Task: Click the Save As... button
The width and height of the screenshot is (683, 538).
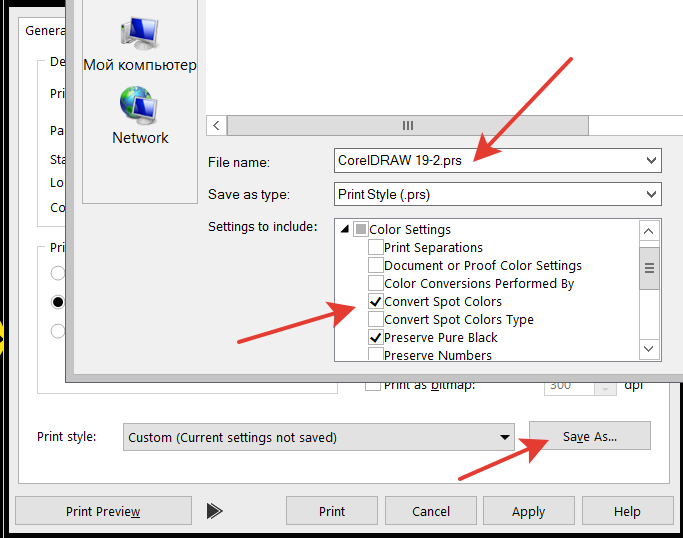Action: [x=590, y=436]
